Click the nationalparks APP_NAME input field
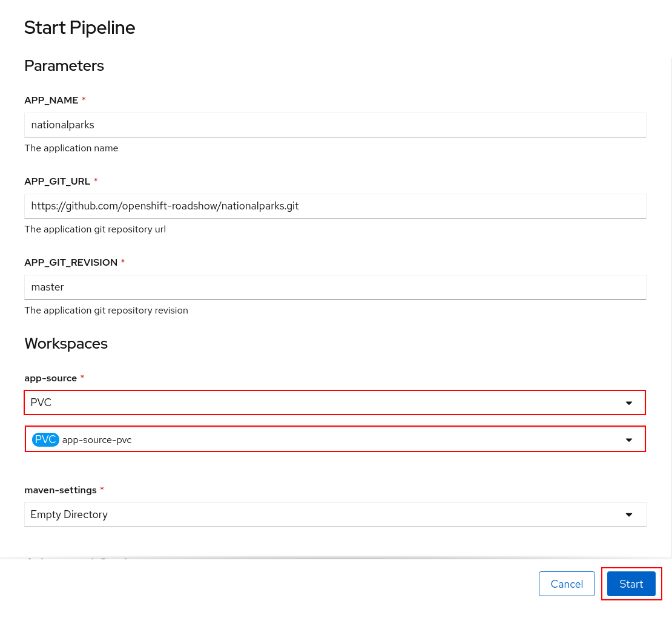This screenshot has width=672, height=621. point(335,125)
